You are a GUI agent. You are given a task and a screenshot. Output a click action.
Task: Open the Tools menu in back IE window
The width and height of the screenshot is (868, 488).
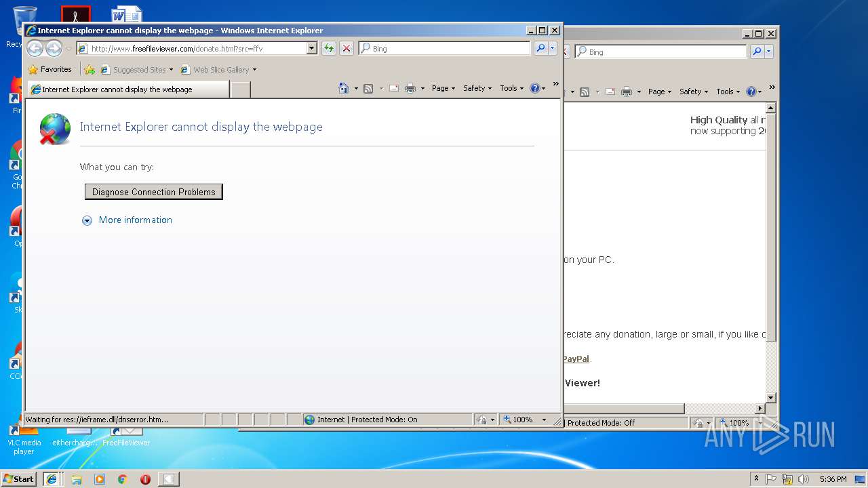point(728,91)
